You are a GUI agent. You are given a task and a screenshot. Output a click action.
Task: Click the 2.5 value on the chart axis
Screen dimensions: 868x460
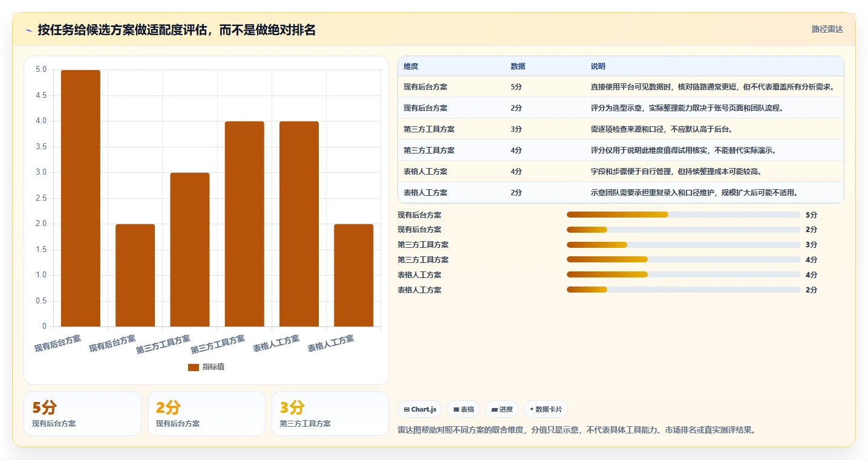pyautogui.click(x=41, y=198)
